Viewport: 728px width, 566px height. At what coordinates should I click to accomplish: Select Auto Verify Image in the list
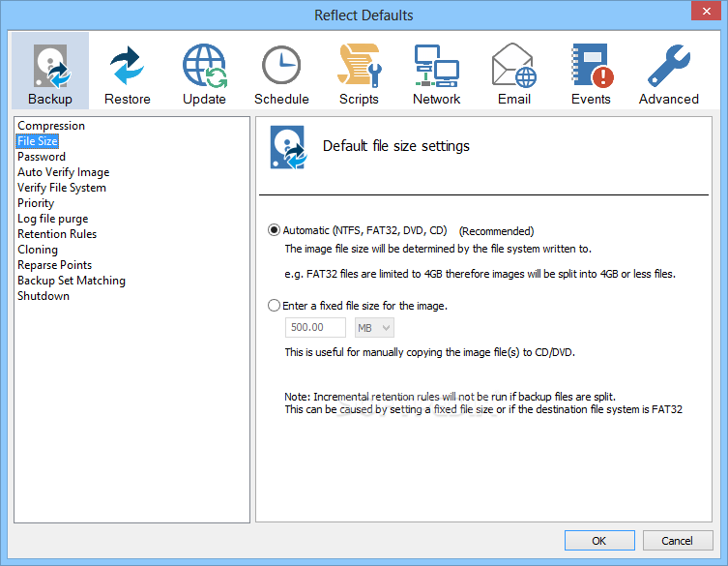[x=64, y=172]
